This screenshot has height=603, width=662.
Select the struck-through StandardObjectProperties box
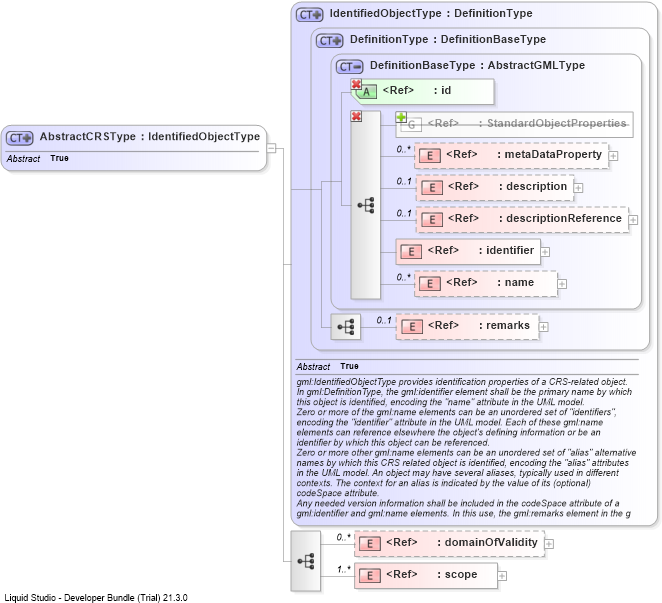(x=514, y=125)
